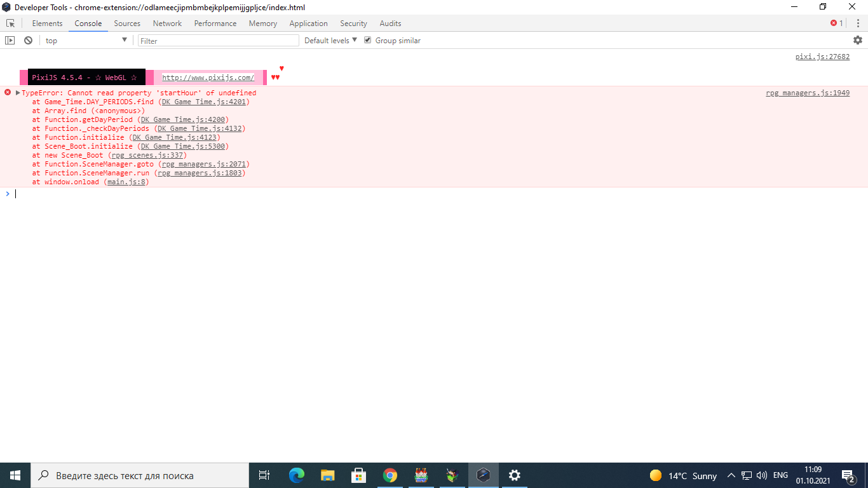Screen dimensions: 868x488
Task: Click the TypeError startHour error message text
Action: [139, 93]
